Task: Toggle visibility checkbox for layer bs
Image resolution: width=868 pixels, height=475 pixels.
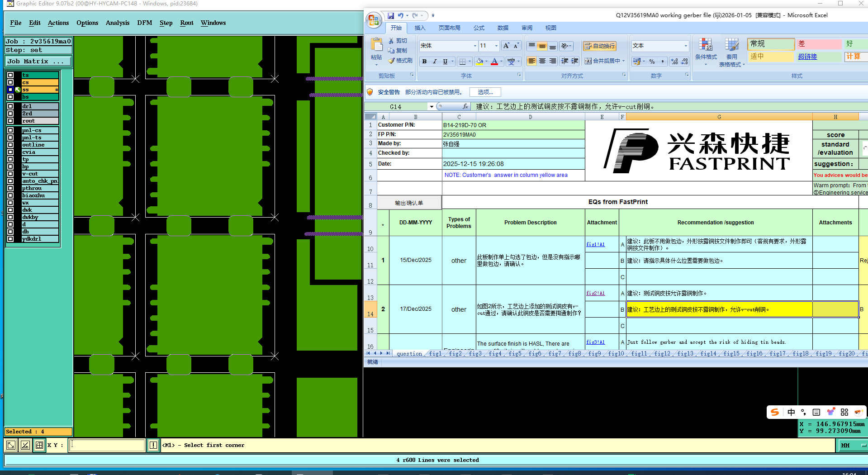Action: (10, 97)
